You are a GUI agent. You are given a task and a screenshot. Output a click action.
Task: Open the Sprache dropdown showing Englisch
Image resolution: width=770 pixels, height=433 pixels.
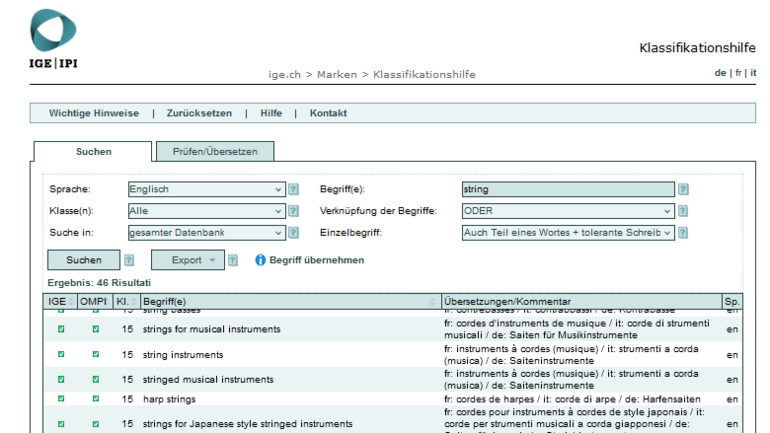[207, 189]
